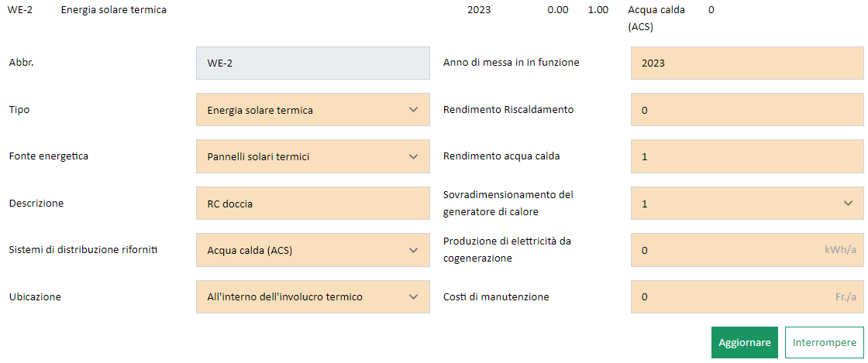The width and height of the screenshot is (868, 363).
Task: Open Sovradimensionamento del generatore dropdown
Action: (x=746, y=204)
